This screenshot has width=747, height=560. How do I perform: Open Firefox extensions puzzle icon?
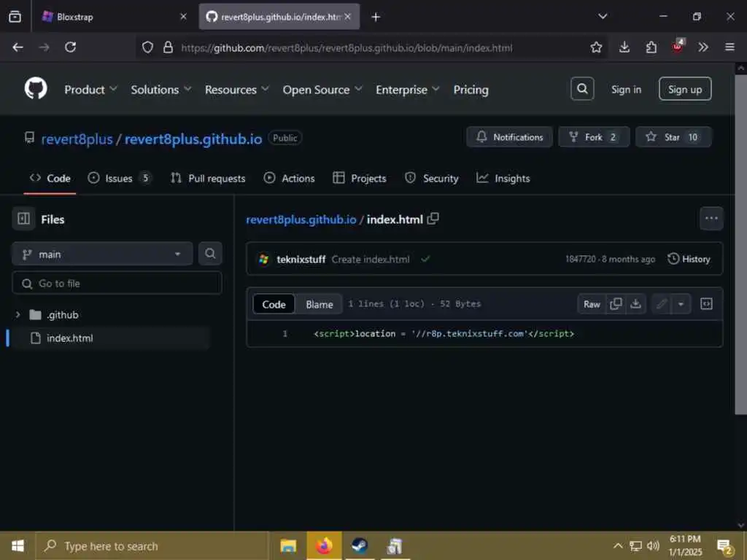[651, 47]
